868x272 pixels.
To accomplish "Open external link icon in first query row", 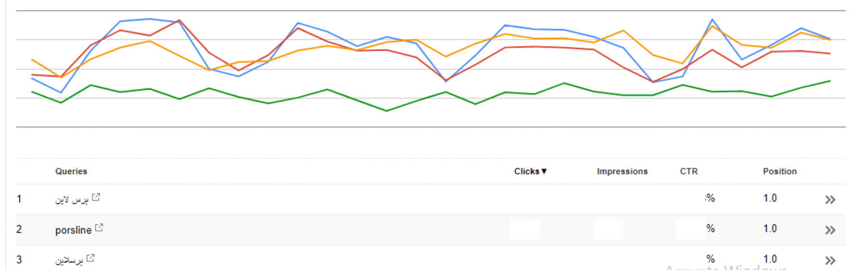I will pyautogui.click(x=97, y=197).
